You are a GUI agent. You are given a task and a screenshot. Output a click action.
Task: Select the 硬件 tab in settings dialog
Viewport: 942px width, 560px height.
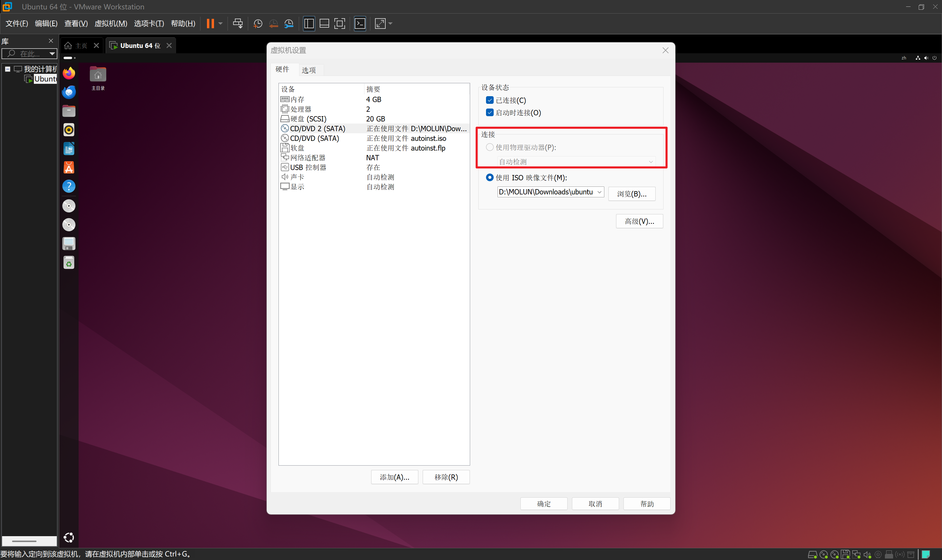coord(282,69)
